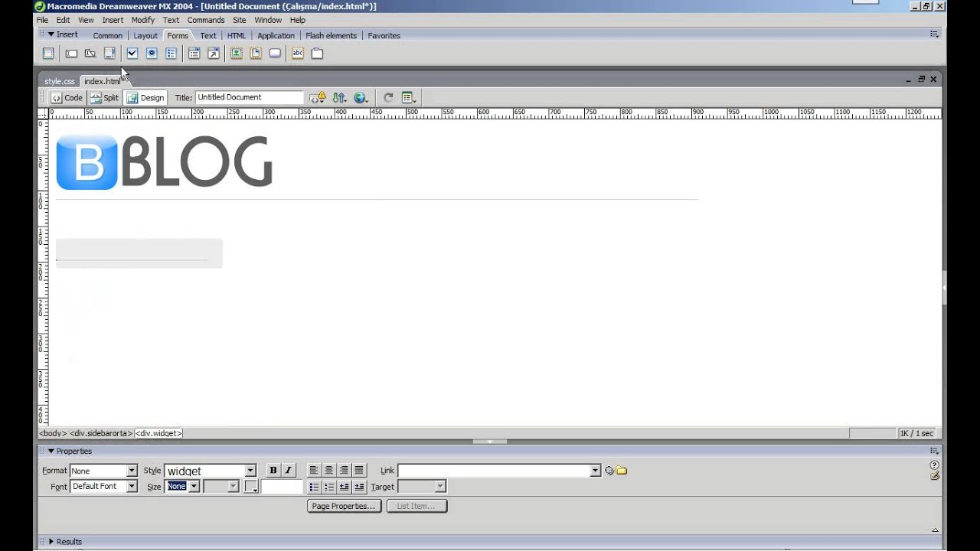Image resolution: width=980 pixels, height=551 pixels.
Task: Open the text color swatch picker
Action: coord(251,487)
